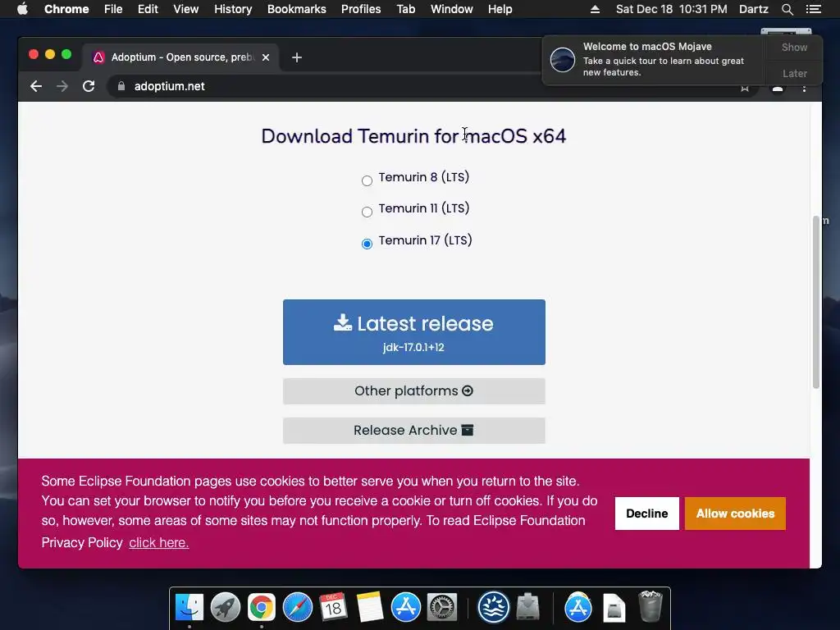Open the Release Archive
This screenshot has width=840, height=630.
414,430
